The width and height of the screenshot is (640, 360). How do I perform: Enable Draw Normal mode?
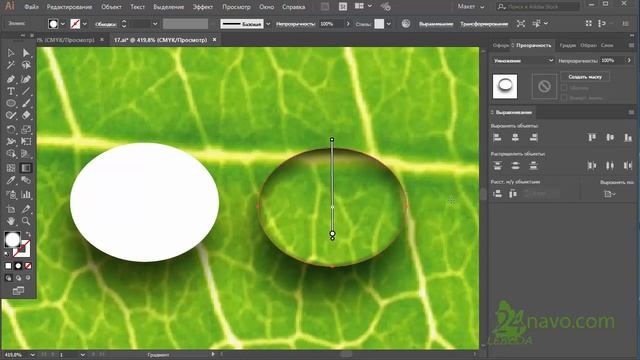coord(8,278)
